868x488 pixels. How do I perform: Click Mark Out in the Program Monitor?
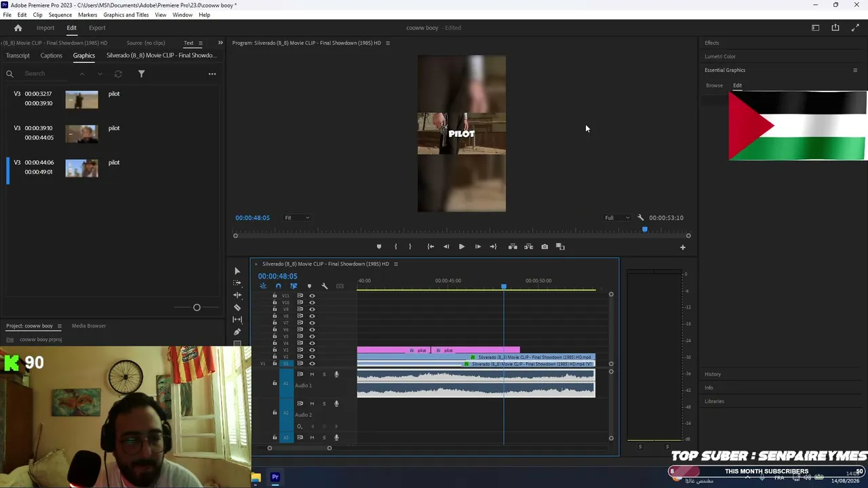[x=410, y=247]
